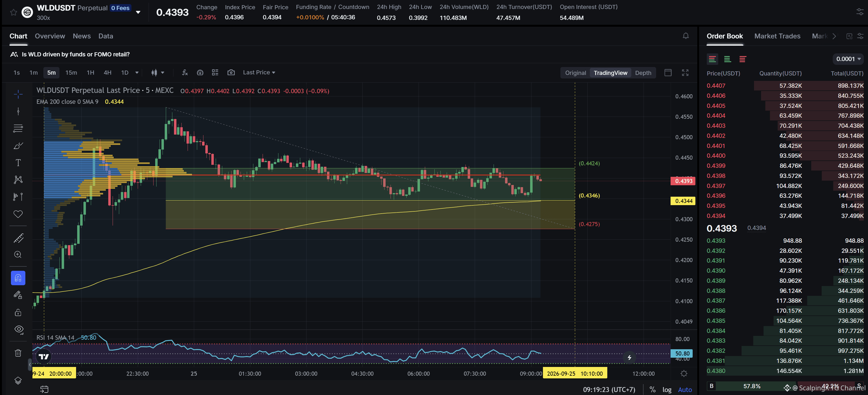Select the text annotation tool

(x=18, y=163)
